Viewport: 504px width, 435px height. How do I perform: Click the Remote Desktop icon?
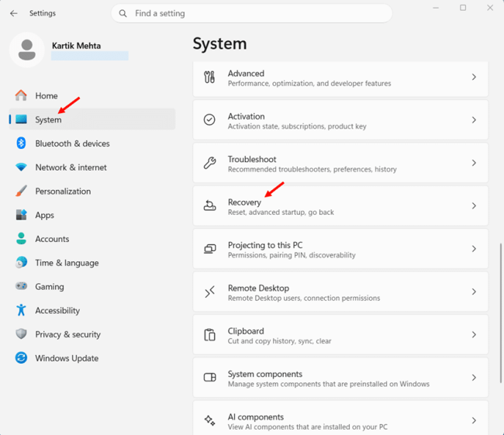[209, 292]
